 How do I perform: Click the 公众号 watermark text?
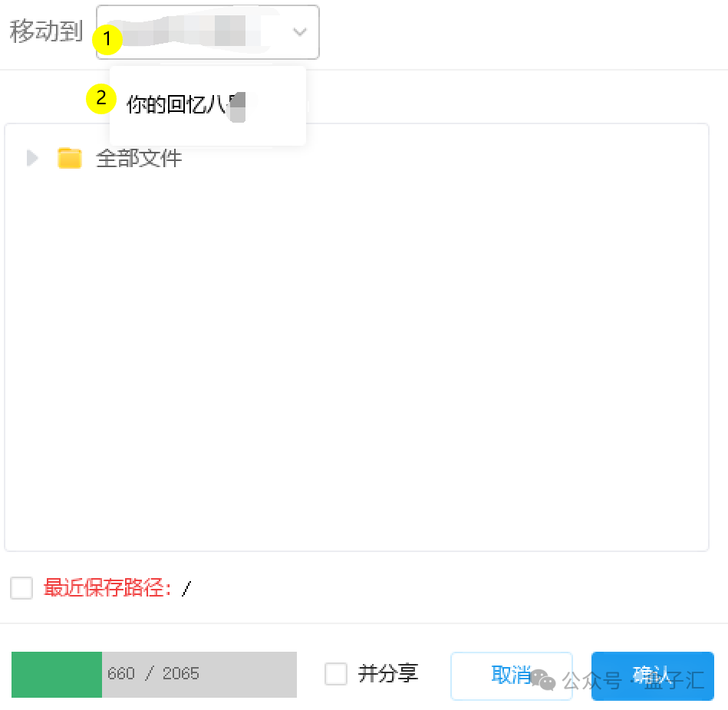click(591, 680)
